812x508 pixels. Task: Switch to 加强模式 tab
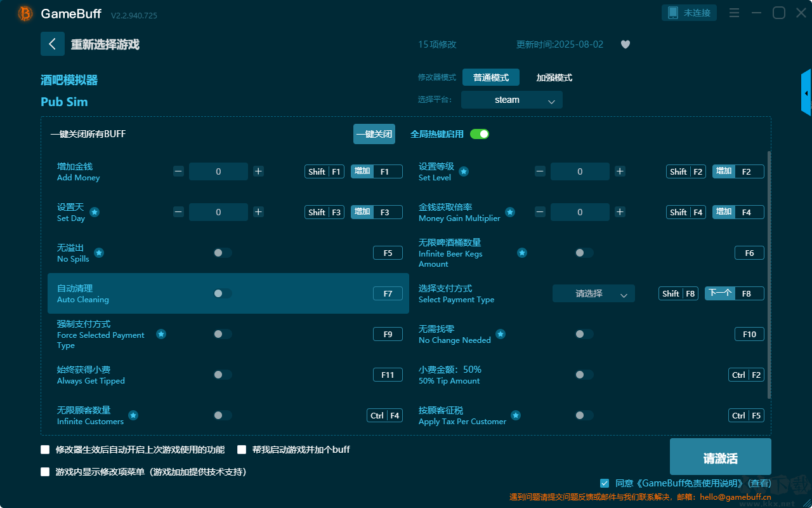(x=554, y=77)
